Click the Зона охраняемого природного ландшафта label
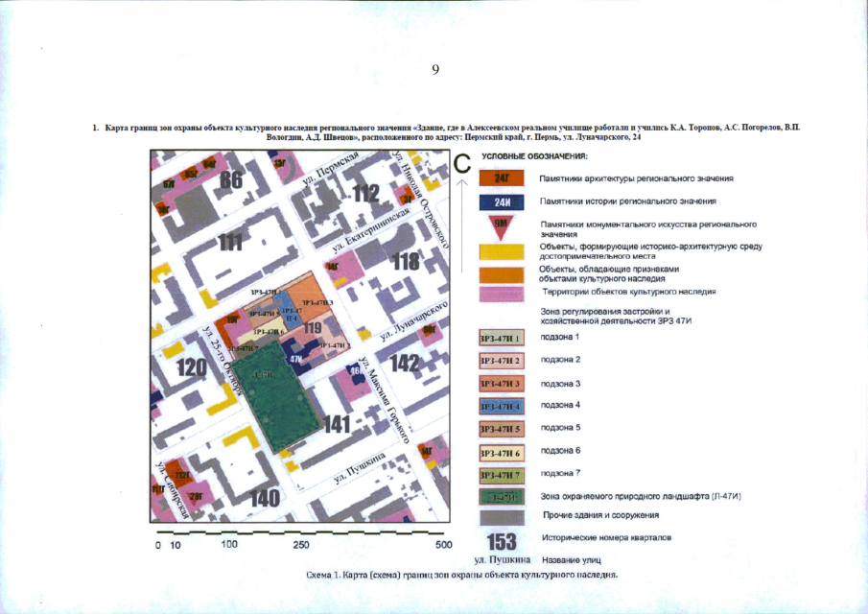This screenshot has width=868, height=614. [641, 496]
